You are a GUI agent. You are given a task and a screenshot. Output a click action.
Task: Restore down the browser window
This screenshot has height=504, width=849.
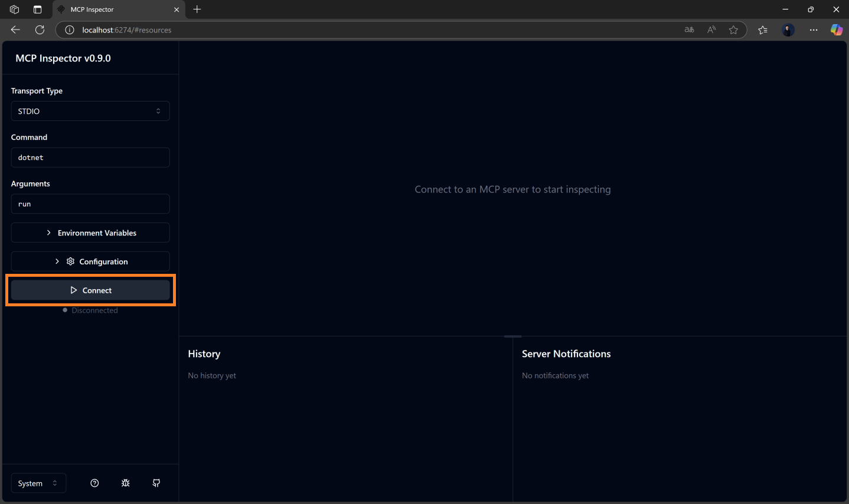click(811, 9)
